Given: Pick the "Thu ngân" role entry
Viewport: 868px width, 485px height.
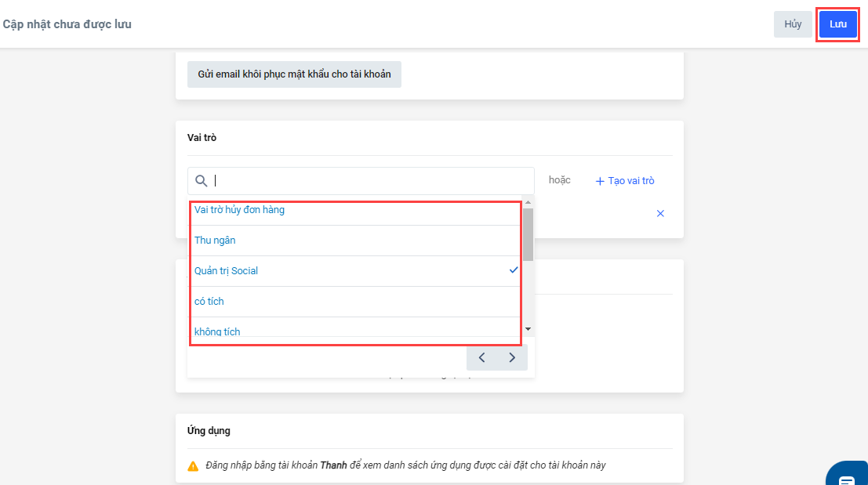Looking at the screenshot, I should click(x=215, y=241).
